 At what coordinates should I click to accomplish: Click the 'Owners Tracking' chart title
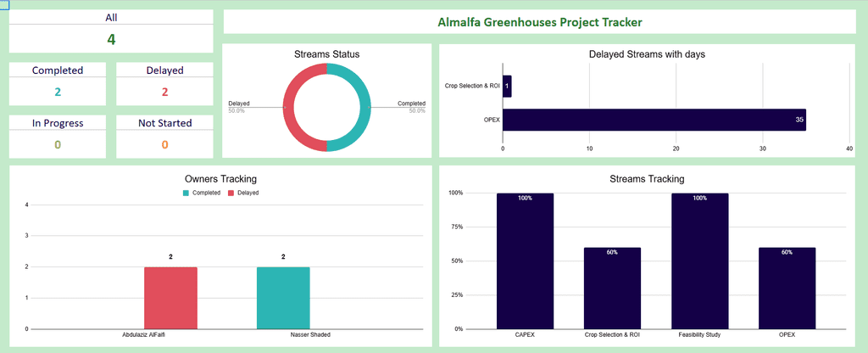point(220,179)
